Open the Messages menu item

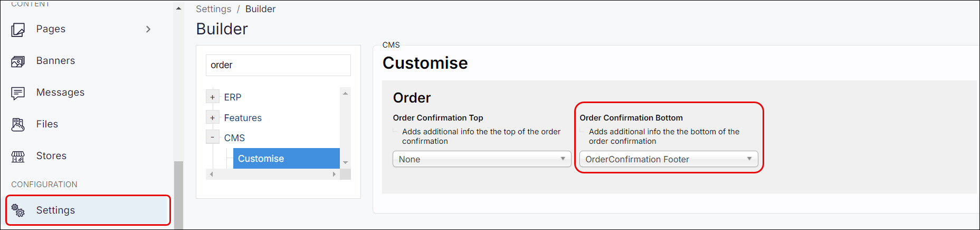(x=60, y=93)
